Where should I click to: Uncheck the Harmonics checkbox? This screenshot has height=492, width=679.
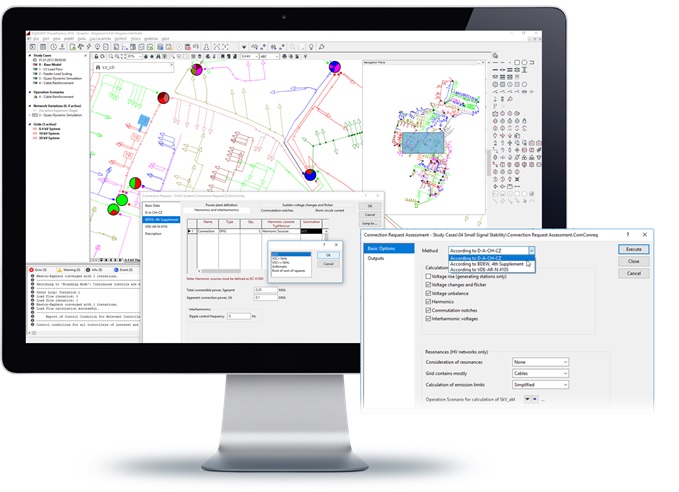click(428, 301)
